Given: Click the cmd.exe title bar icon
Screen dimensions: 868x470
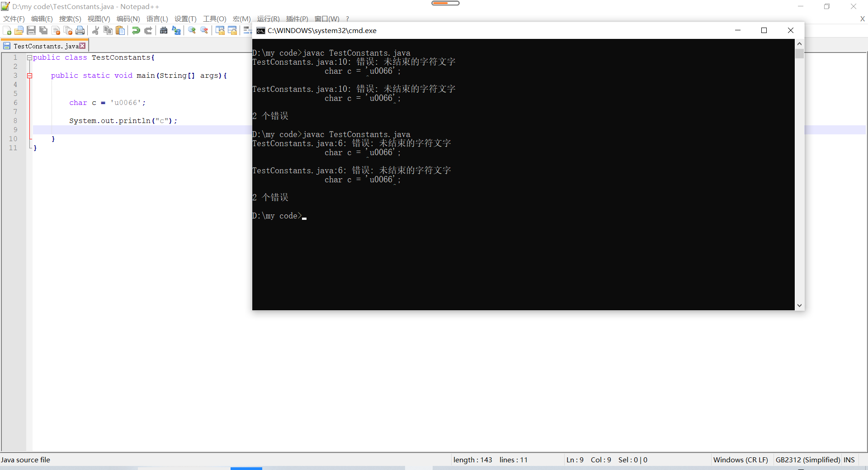Looking at the screenshot, I should (261, 30).
